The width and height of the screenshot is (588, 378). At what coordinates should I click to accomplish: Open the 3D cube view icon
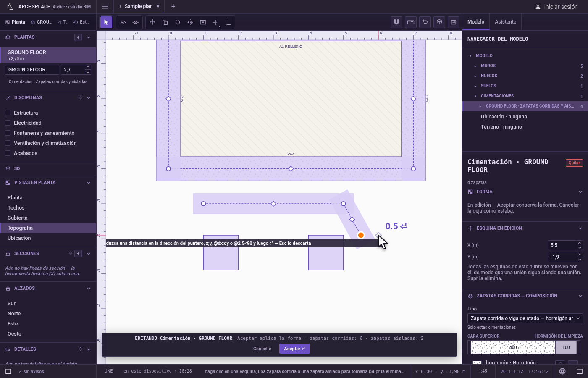pos(439,22)
